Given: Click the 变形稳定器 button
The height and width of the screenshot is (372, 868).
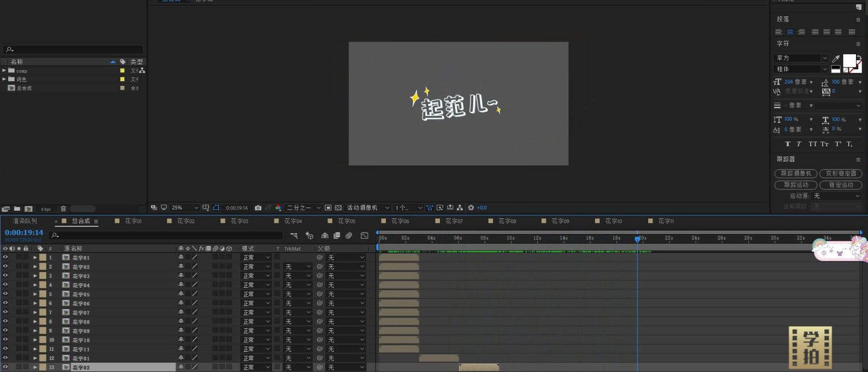Looking at the screenshot, I should [x=841, y=174].
